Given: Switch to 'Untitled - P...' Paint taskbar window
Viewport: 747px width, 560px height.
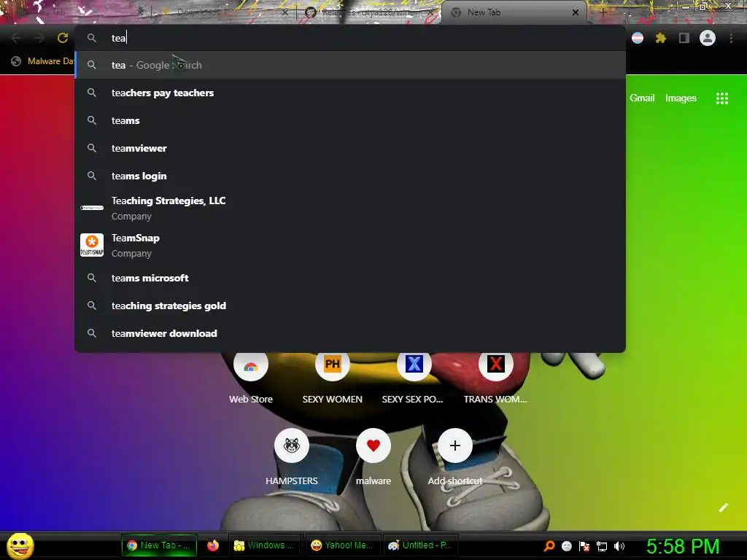Looking at the screenshot, I should (420, 545).
